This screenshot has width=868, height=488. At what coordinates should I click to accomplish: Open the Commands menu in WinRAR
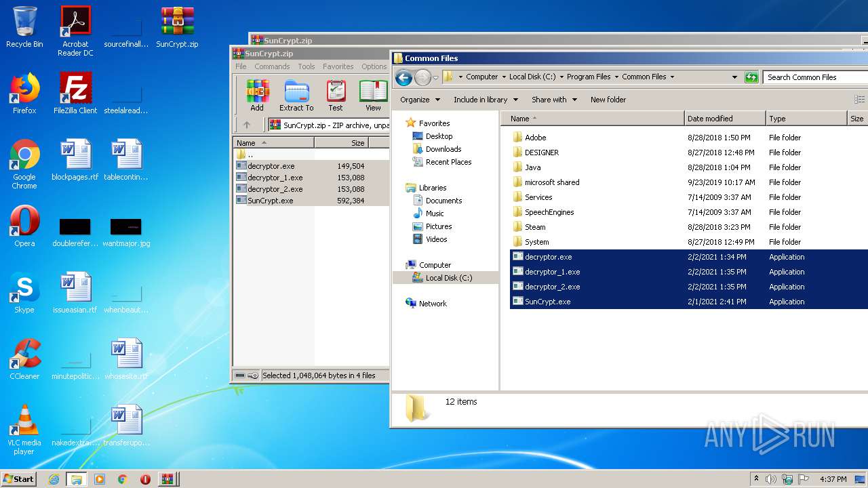(272, 66)
